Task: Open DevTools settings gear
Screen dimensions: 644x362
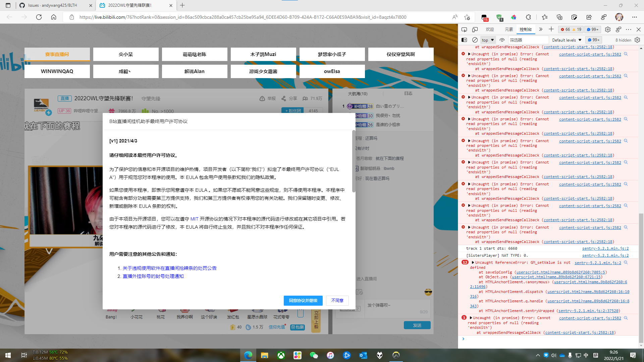Action: [x=608, y=29]
